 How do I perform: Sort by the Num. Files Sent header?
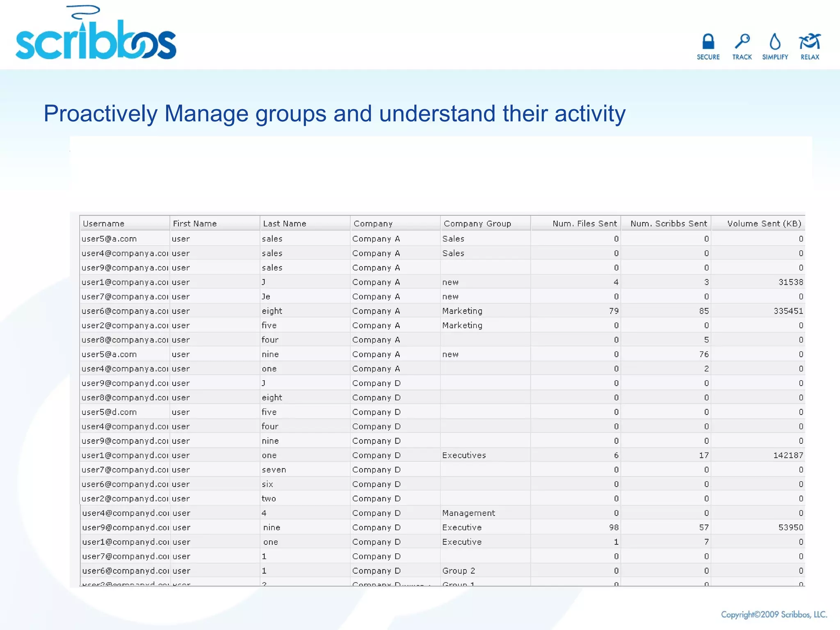(576, 224)
